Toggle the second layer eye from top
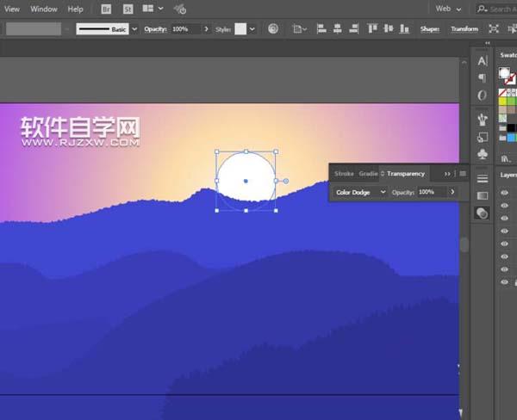The width and height of the screenshot is (517, 420). tap(504, 206)
